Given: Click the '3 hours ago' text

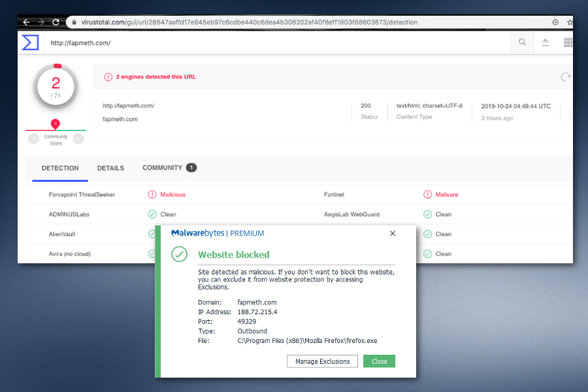Looking at the screenshot, I should (497, 118).
